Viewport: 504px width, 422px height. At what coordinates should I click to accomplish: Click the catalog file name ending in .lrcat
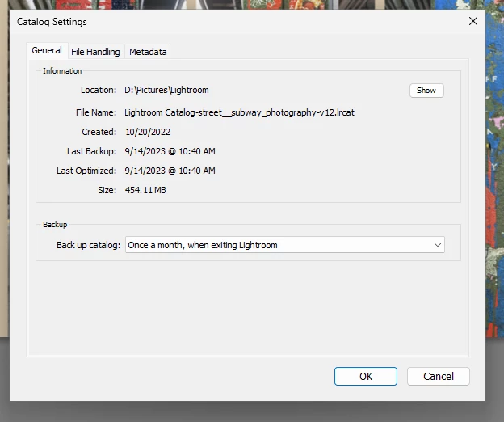point(239,112)
